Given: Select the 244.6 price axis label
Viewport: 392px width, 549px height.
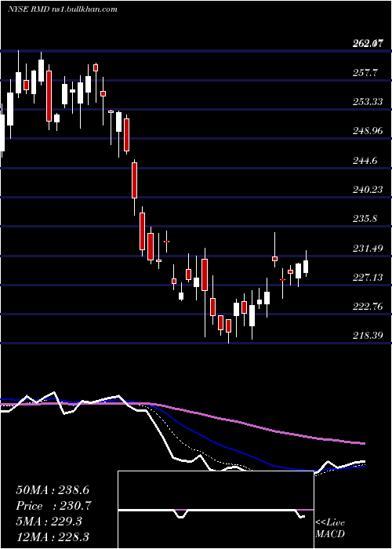Looking at the screenshot, I should click(x=366, y=161).
